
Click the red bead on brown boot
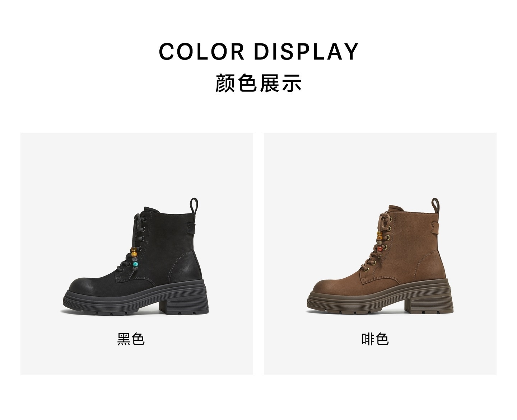(379, 249)
